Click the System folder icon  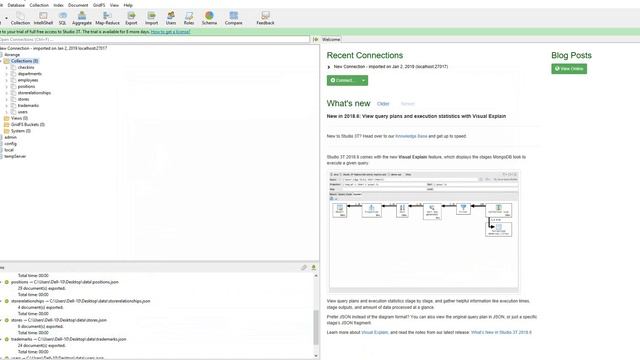click(7, 131)
